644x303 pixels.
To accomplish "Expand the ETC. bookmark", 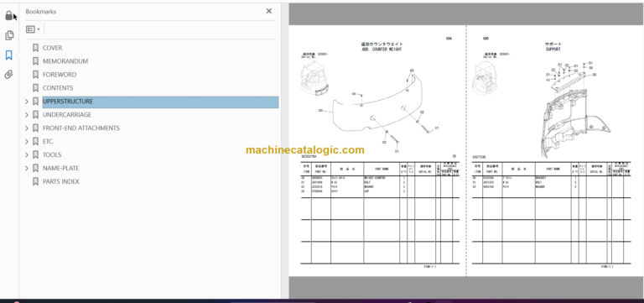I will coord(27,141).
